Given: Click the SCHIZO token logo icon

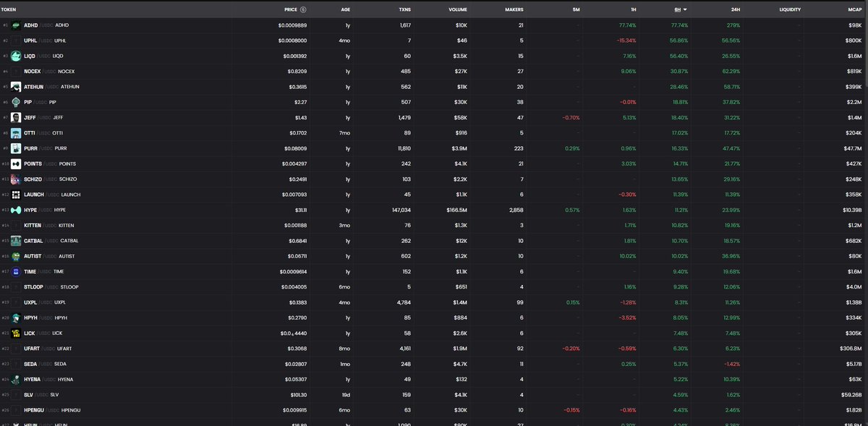Looking at the screenshot, I should (x=16, y=179).
